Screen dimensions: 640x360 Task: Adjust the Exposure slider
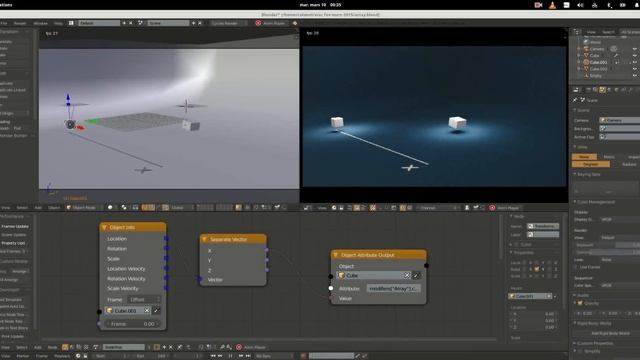coord(607,245)
